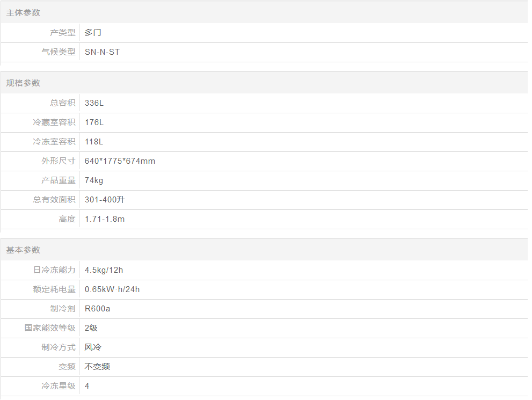Select the 不变频 value
This screenshot has width=532, height=400.
click(97, 366)
